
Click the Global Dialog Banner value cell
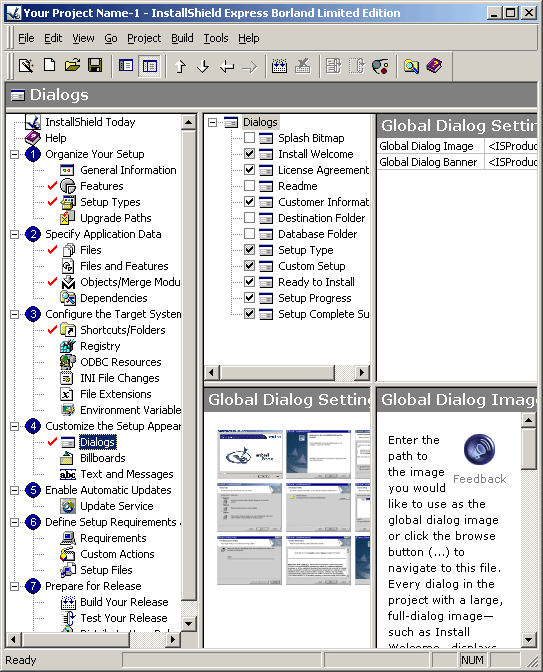coord(511,162)
